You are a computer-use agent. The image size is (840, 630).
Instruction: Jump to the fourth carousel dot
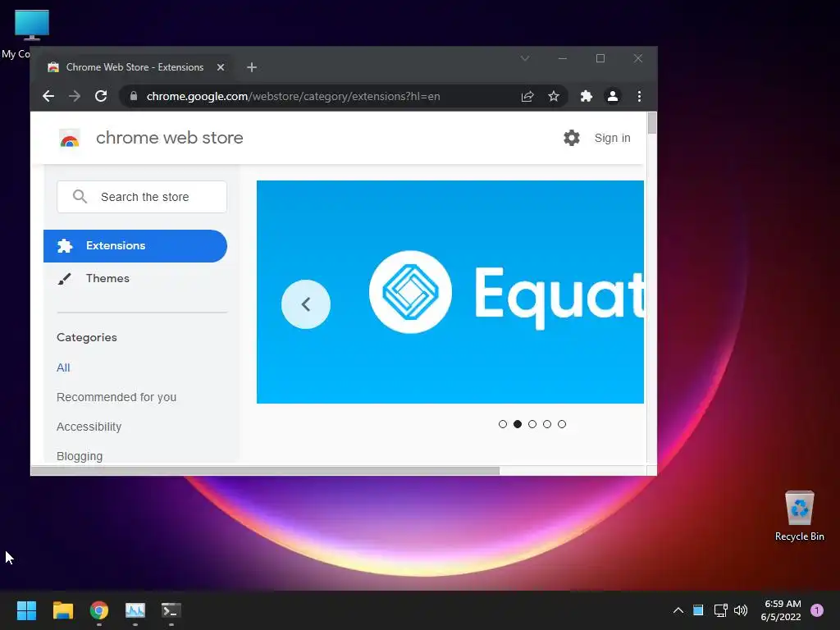click(547, 424)
